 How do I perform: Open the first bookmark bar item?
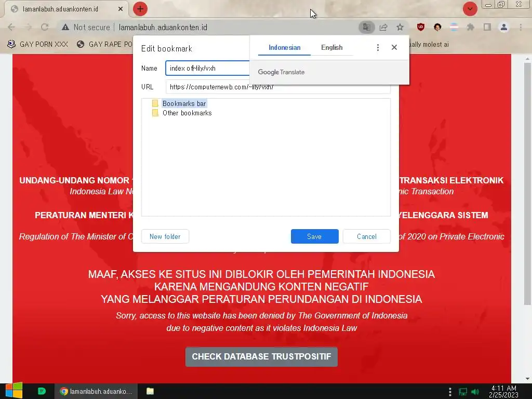pos(37,44)
